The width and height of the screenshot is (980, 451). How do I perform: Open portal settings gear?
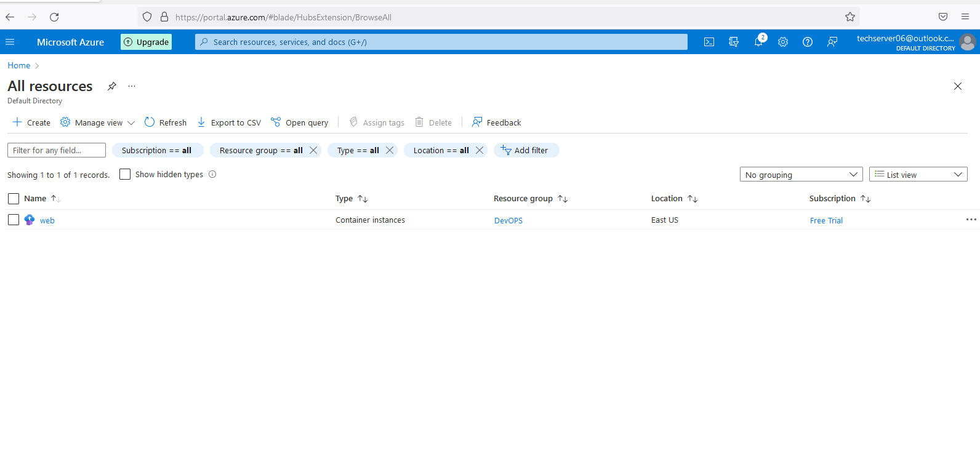click(x=783, y=42)
